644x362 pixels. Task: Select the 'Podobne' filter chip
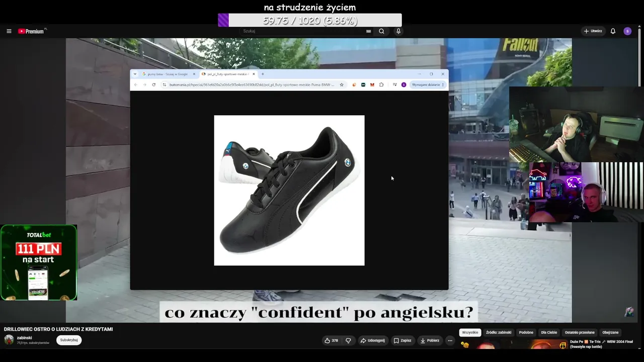pos(526,332)
